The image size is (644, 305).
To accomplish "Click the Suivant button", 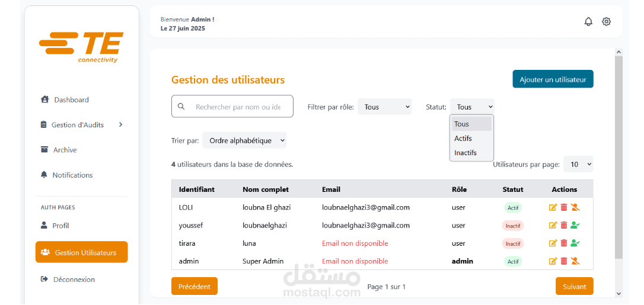I will click(x=574, y=286).
